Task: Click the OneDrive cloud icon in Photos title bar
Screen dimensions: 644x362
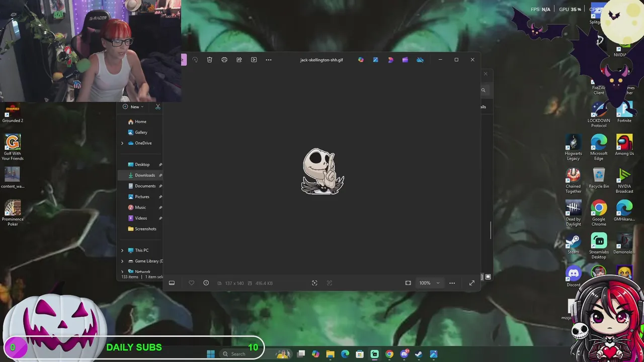Action: (420, 60)
